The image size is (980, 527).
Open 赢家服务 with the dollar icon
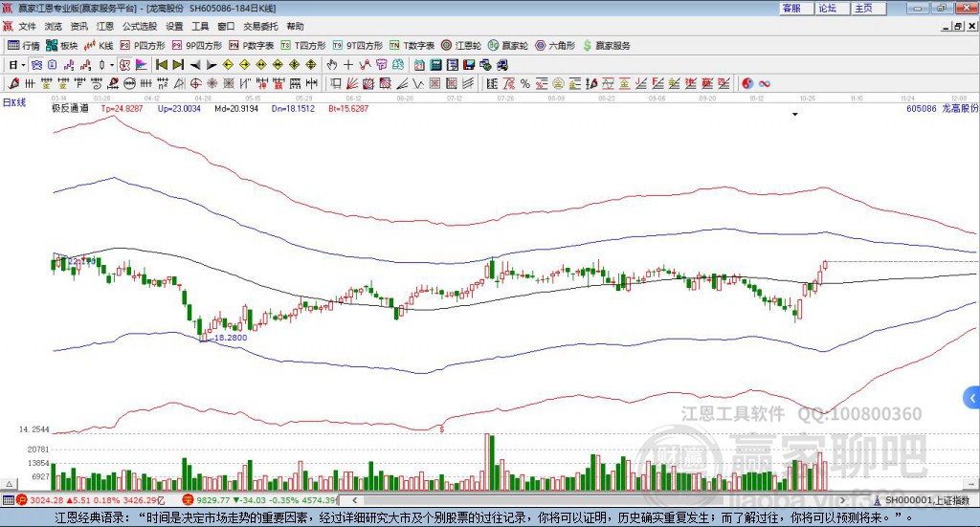pos(606,46)
